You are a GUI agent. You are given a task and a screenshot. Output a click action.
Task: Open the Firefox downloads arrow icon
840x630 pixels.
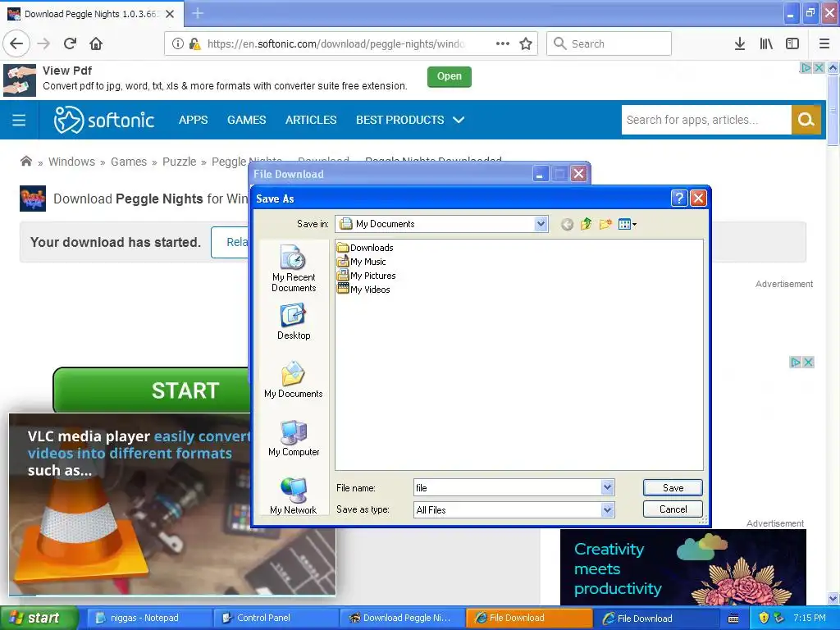coord(740,44)
